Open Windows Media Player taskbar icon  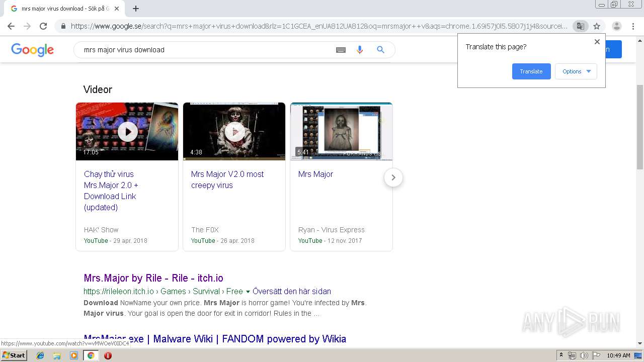[x=74, y=355]
